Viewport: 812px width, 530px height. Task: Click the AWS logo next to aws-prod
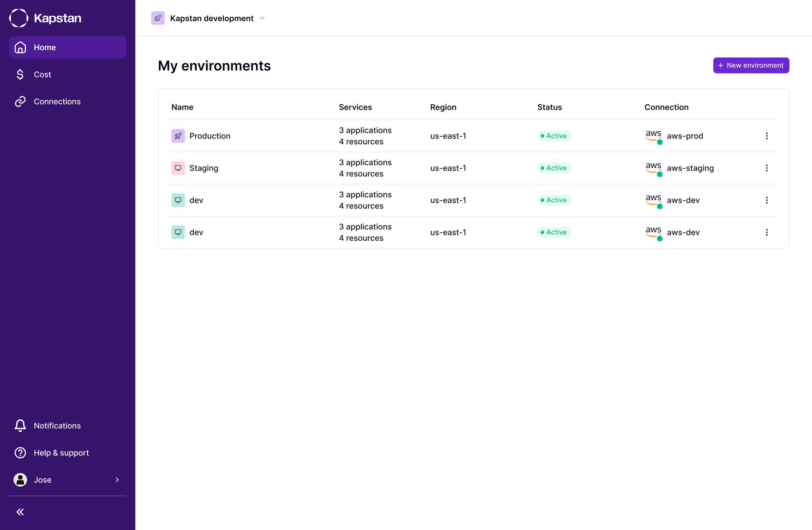[x=654, y=136]
